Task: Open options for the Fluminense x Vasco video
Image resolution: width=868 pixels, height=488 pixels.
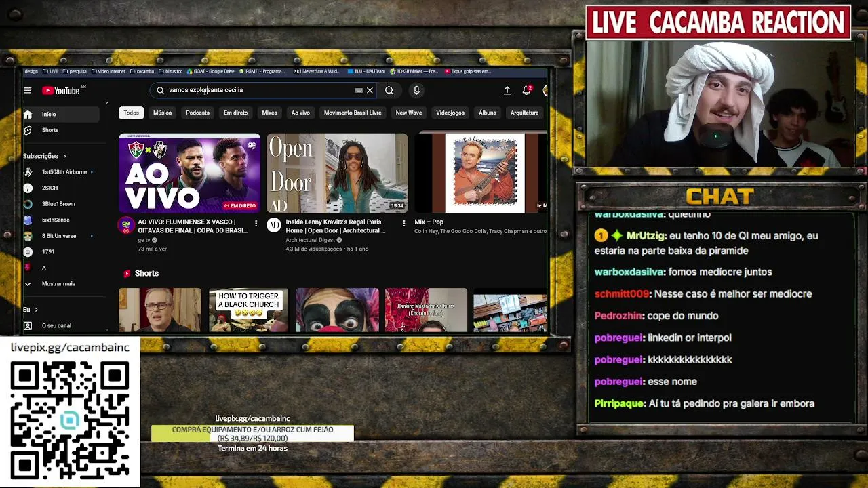Action: 256,223
